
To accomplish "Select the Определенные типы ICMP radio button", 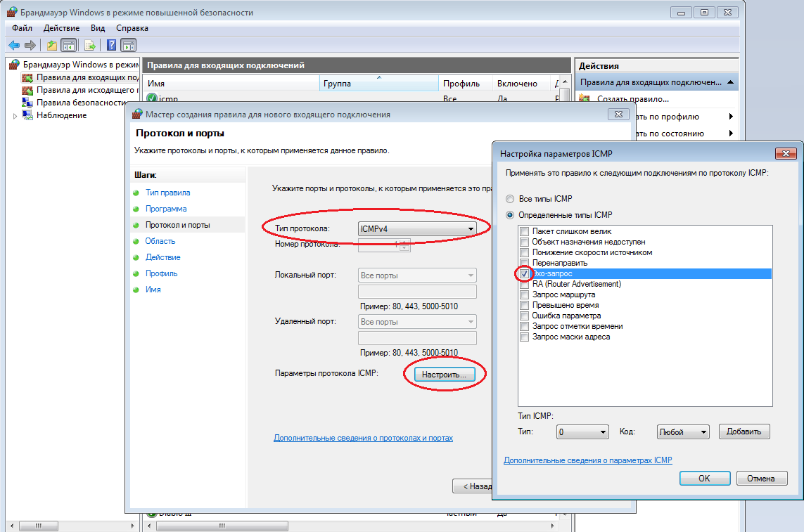I will click(510, 215).
